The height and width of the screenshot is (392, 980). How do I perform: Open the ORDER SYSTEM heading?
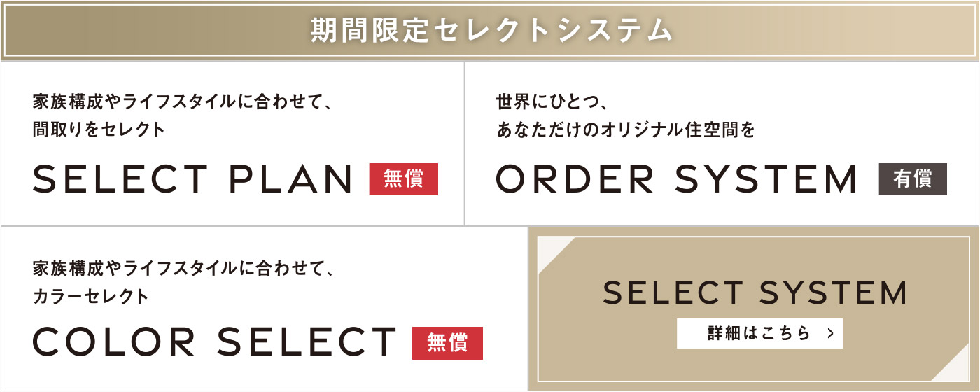pos(677,179)
